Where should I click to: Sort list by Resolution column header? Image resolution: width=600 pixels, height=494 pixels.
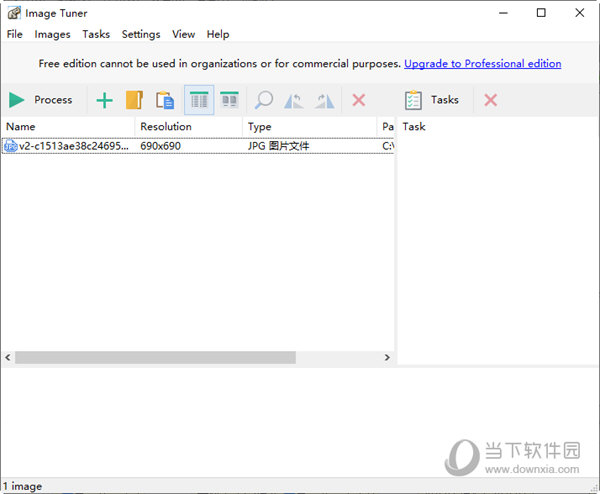click(x=166, y=127)
